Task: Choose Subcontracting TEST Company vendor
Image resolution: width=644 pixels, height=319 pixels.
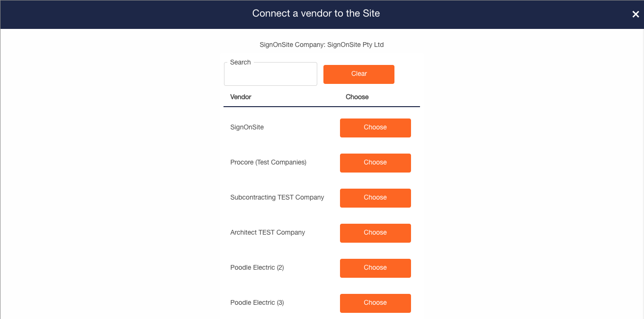Action: coord(376,198)
